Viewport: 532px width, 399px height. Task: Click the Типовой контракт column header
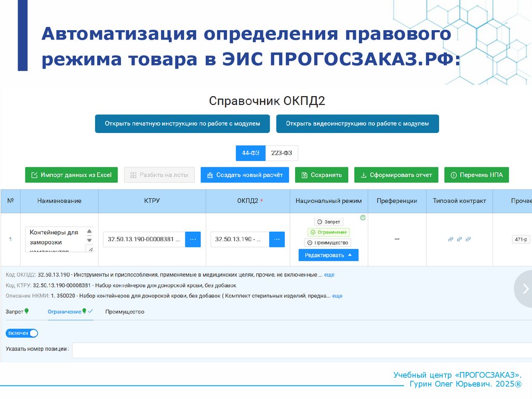click(459, 201)
